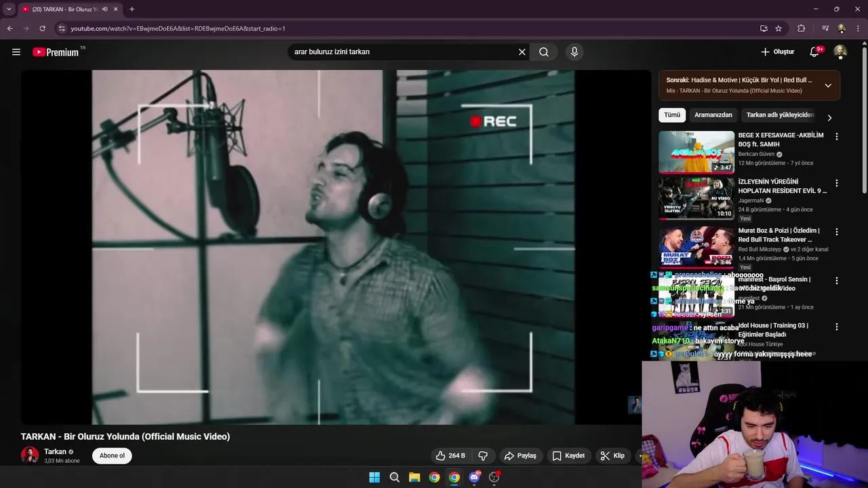Open first Chrome icon on taskbar
Image resolution: width=868 pixels, height=488 pixels.
[434, 477]
